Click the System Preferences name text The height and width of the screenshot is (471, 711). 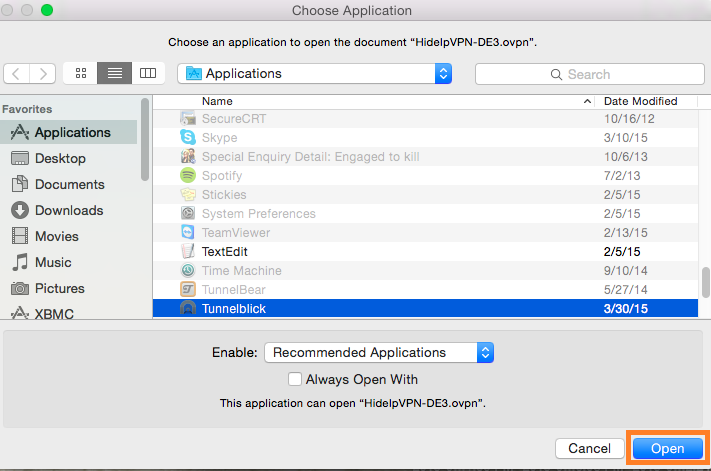point(258,214)
